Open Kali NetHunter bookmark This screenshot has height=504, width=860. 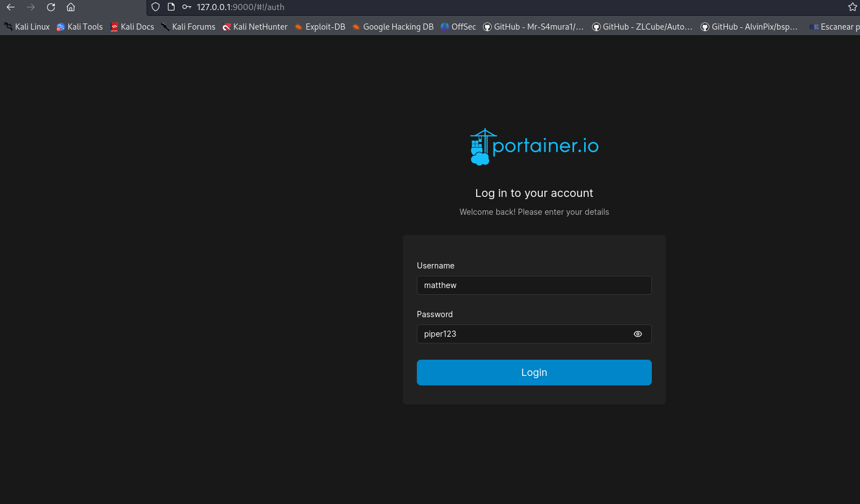(255, 27)
